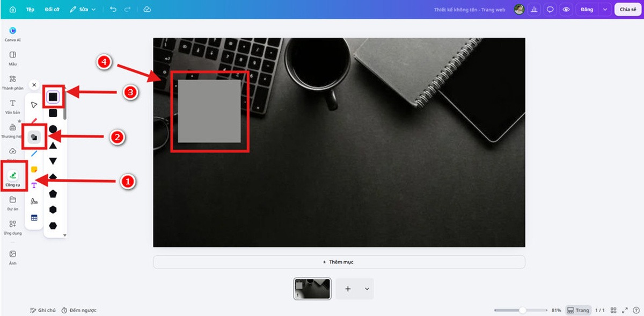Open the Thành phần elements panel
Screen dimensions: 644x316
click(x=13, y=82)
